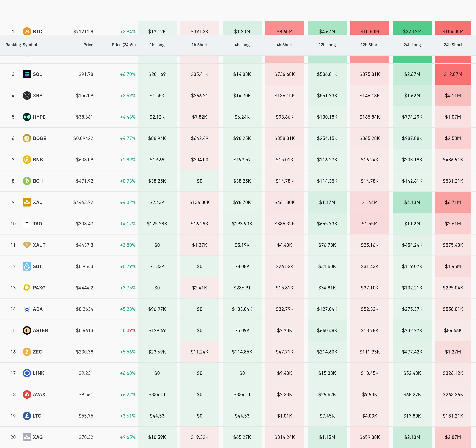Image resolution: width=476 pixels, height=448 pixels.
Task: Sort by 1h Long column header
Action: point(157,45)
